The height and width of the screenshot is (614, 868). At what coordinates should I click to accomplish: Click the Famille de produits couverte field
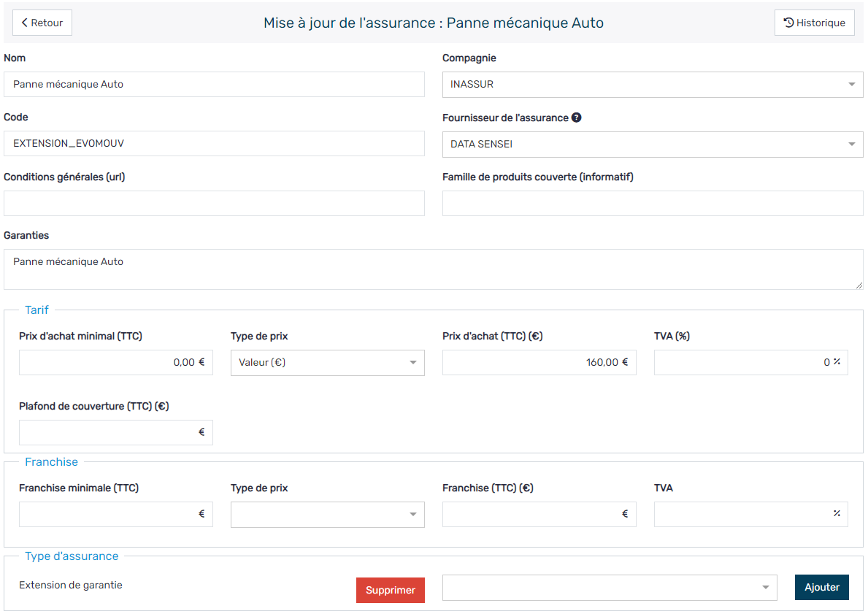point(652,204)
